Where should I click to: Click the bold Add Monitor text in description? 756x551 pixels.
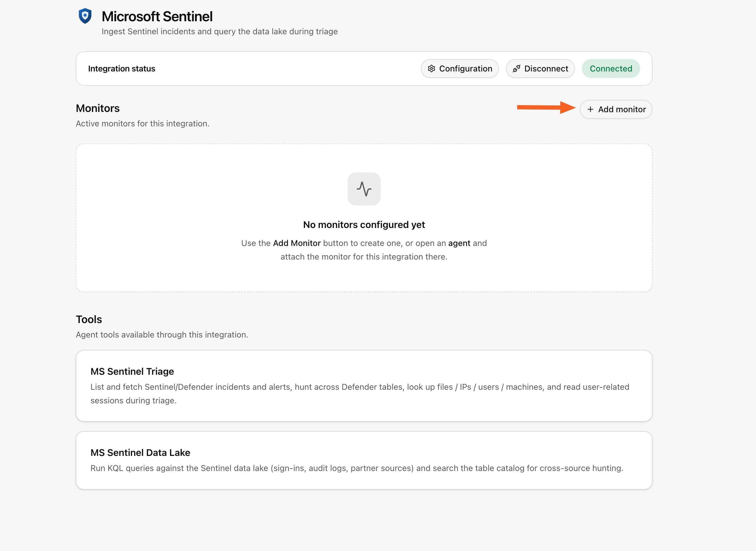297,243
